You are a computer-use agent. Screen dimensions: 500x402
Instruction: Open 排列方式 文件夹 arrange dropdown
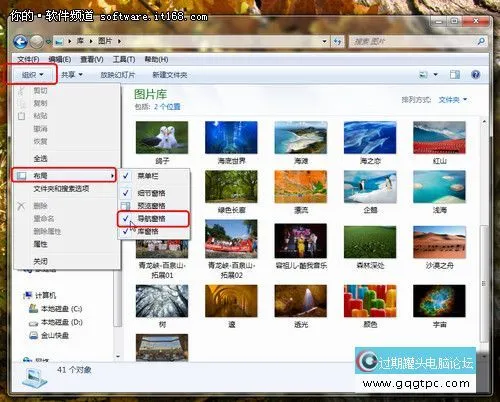point(452,100)
